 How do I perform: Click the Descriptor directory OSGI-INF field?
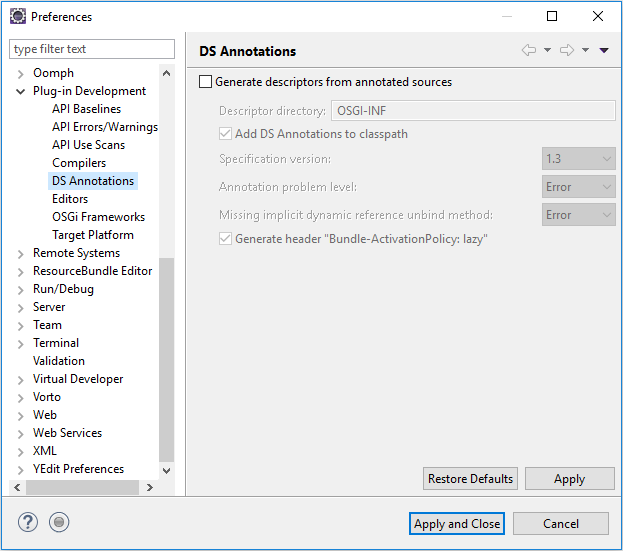point(473,111)
